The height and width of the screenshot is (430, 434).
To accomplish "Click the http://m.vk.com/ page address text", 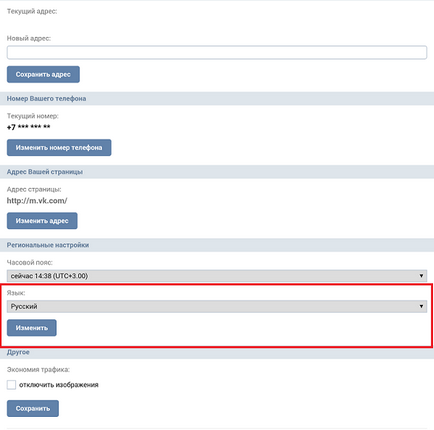I will coord(37,201).
